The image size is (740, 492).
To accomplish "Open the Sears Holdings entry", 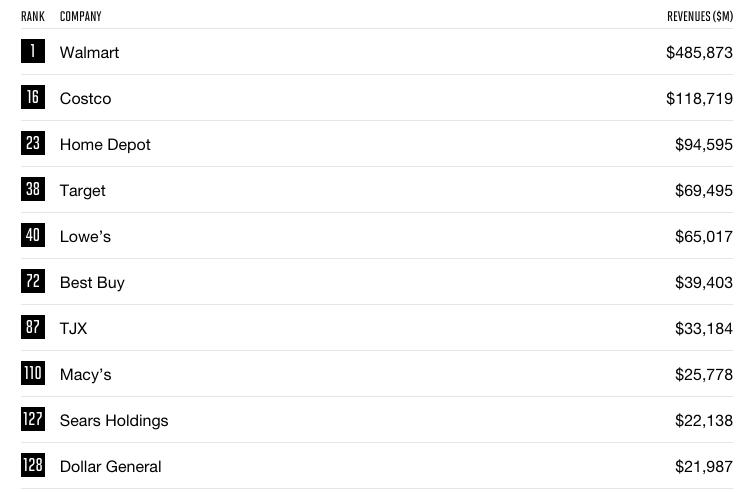I will point(114,420).
